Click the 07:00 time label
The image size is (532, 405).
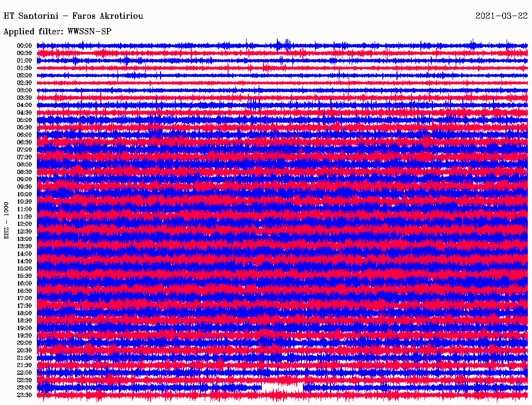[x=24, y=150]
